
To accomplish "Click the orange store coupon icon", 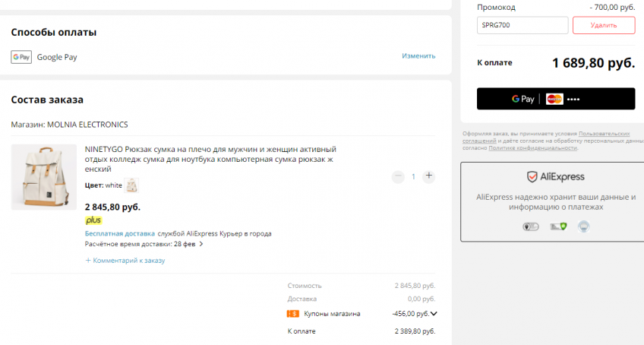I will [292, 314].
